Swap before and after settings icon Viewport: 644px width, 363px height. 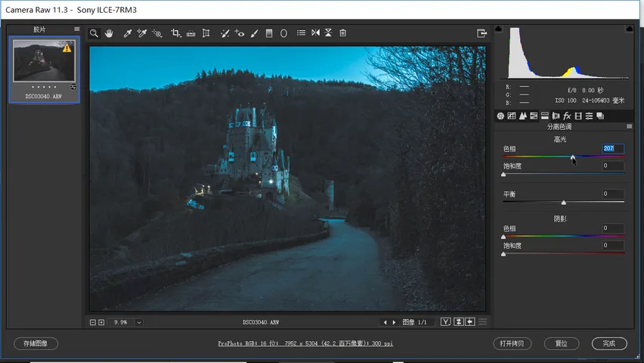pos(458,322)
